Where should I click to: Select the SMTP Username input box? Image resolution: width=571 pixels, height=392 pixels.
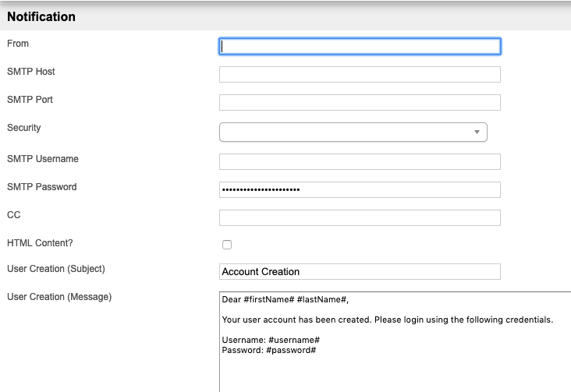[360, 162]
